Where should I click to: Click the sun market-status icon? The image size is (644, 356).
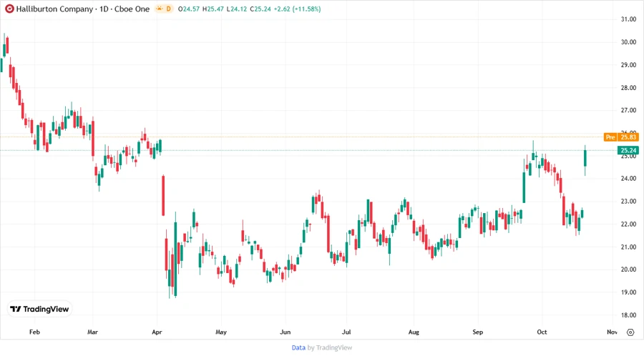(160, 9)
